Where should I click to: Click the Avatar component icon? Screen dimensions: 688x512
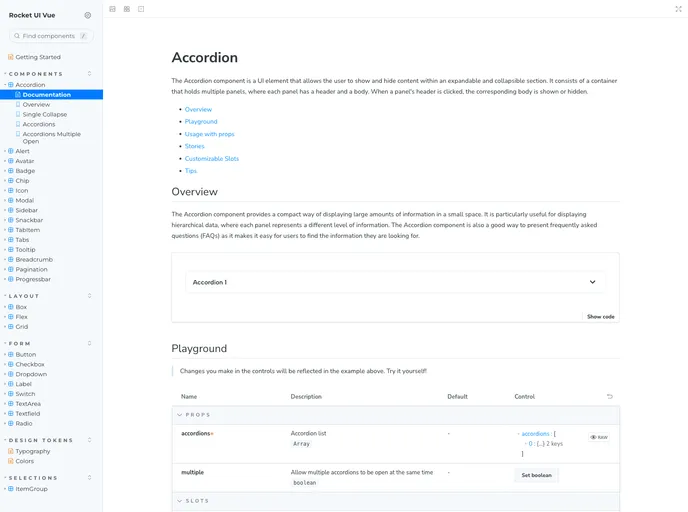(11, 161)
